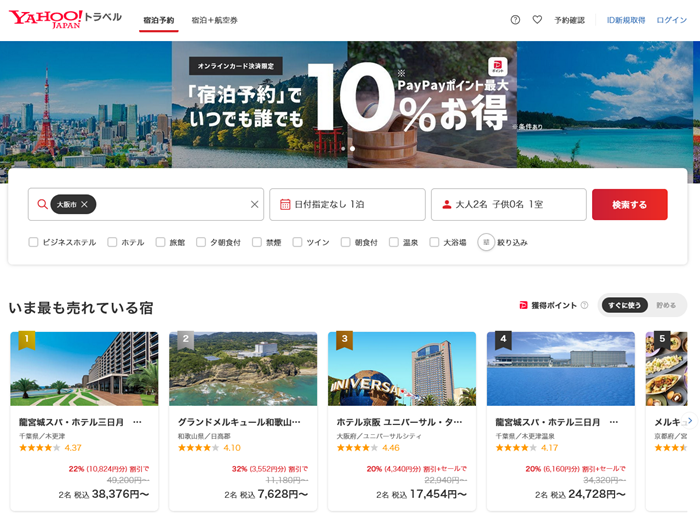Image resolution: width=700 pixels, height=523 pixels.
Task: Click price 17,454円〜
Action: tap(438, 494)
